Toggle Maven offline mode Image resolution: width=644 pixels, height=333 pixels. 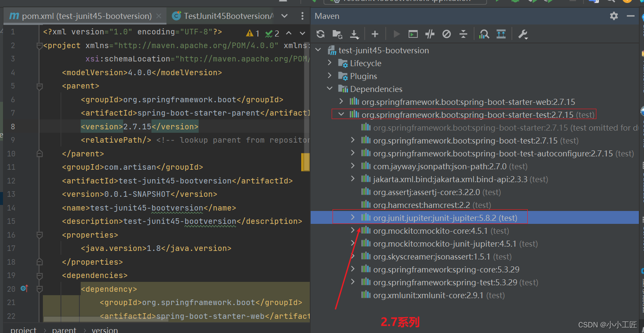(x=429, y=34)
